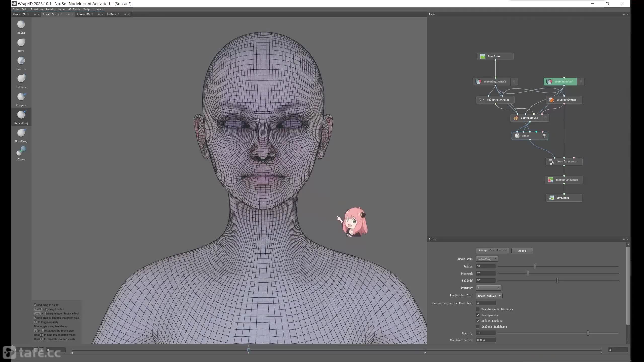Click the Opacity slider handle
644x362 pixels.
click(x=588, y=333)
